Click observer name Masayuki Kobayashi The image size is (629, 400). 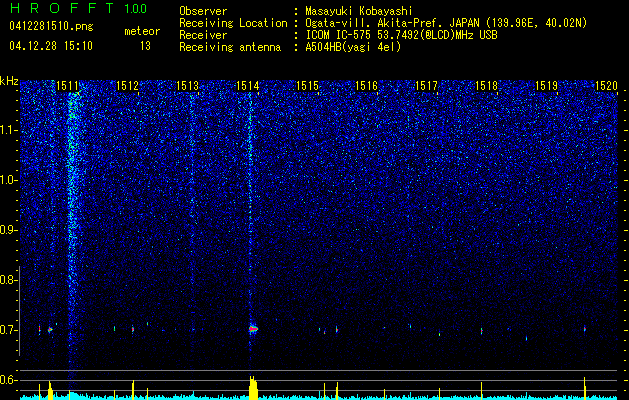click(359, 11)
